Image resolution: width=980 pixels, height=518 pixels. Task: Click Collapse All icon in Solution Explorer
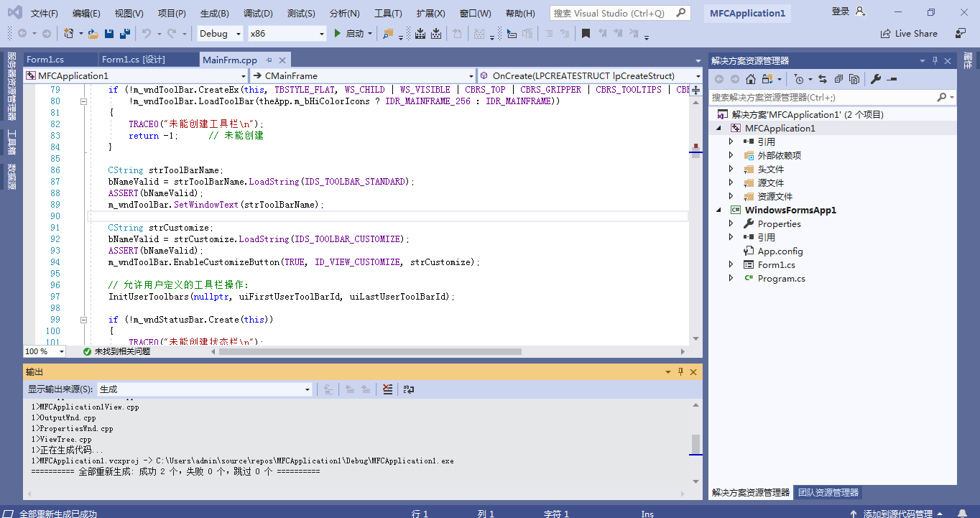pos(838,79)
